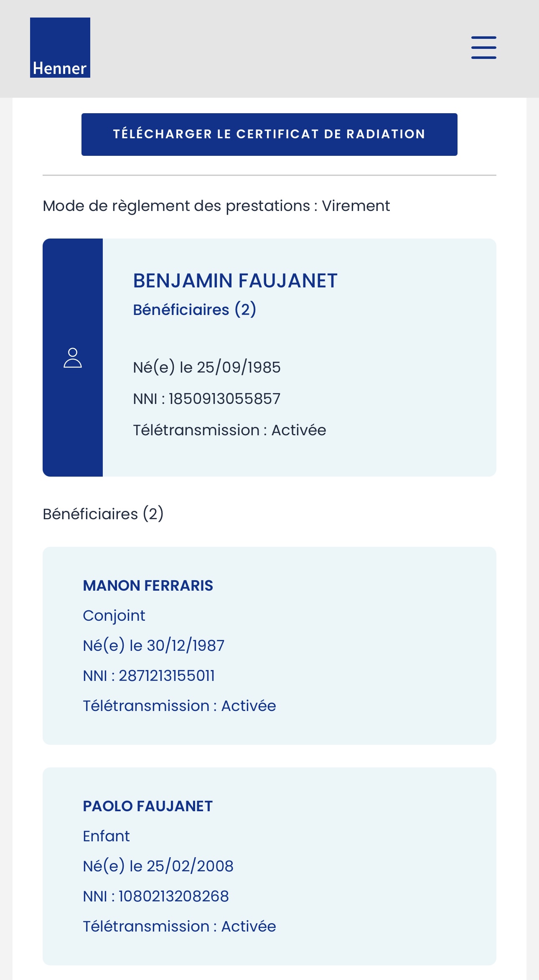Open the hamburger menu icon

click(x=483, y=47)
